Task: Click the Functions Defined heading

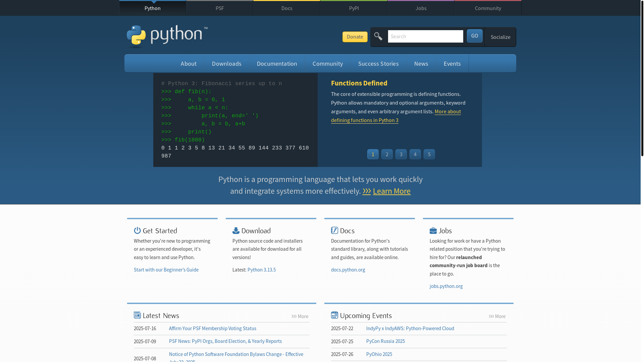Action: (359, 83)
